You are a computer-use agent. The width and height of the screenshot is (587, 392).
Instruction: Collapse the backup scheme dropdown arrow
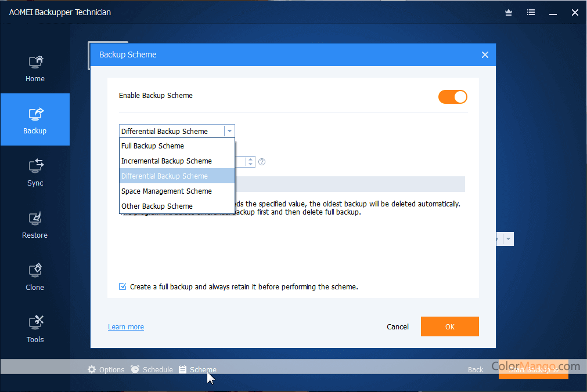pyautogui.click(x=229, y=131)
